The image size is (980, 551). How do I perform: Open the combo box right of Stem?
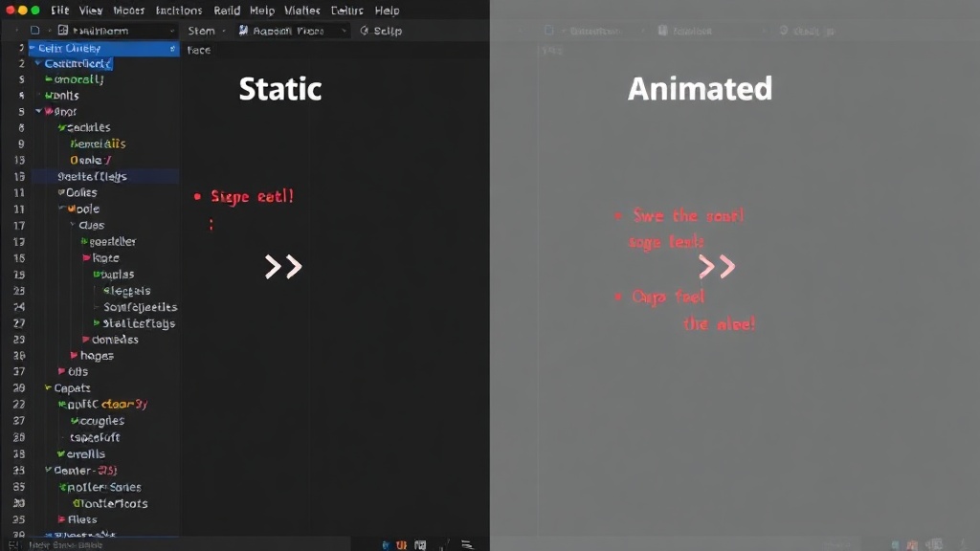click(293, 31)
